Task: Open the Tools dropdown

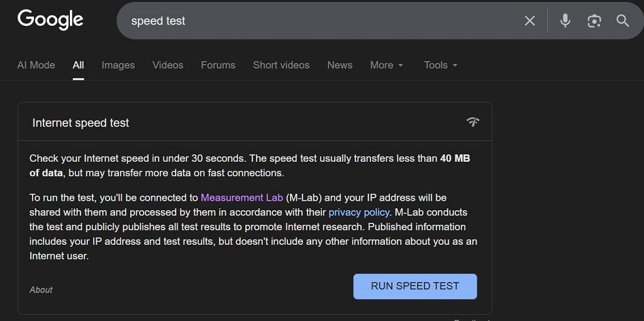Action: click(440, 65)
